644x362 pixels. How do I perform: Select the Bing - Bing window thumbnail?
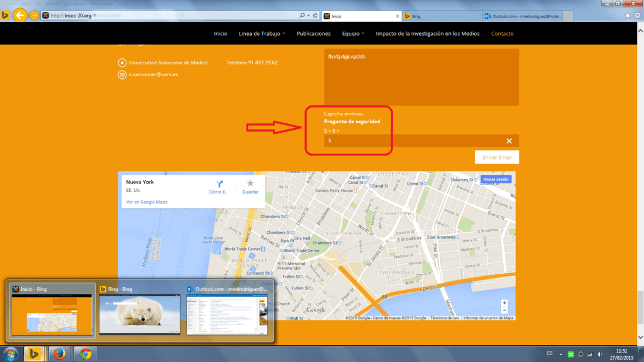tap(140, 311)
